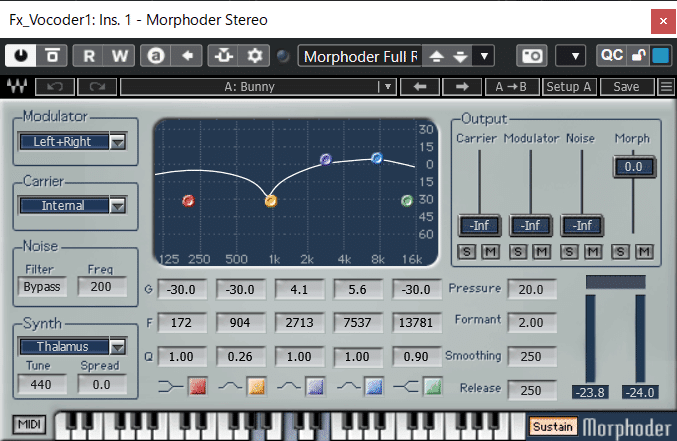
Task: Open the Carrier Internal dropdown
Action: [x=73, y=206]
